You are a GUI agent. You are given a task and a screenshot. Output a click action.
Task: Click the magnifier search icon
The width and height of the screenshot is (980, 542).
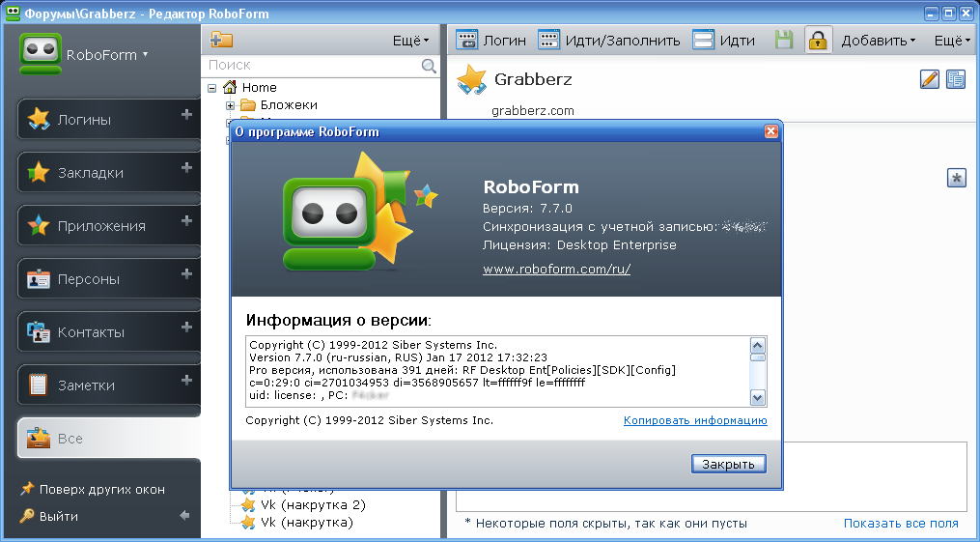[x=429, y=66]
